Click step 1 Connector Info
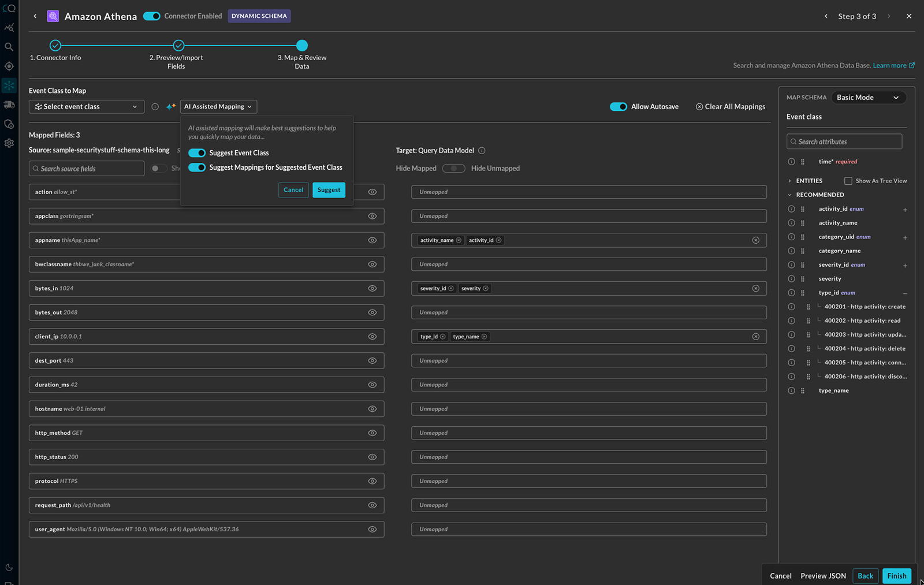The height and width of the screenshot is (585, 924). (55, 46)
